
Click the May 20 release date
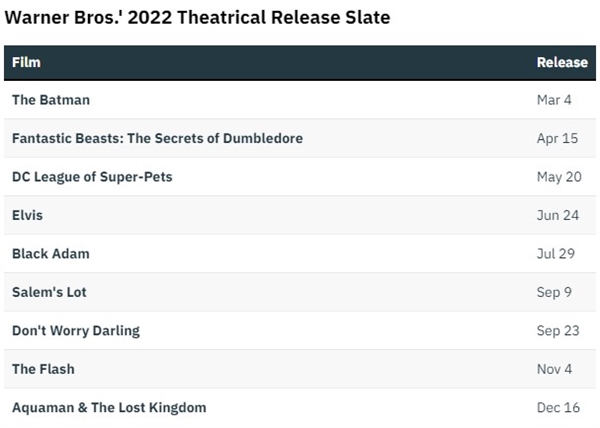[557, 177]
